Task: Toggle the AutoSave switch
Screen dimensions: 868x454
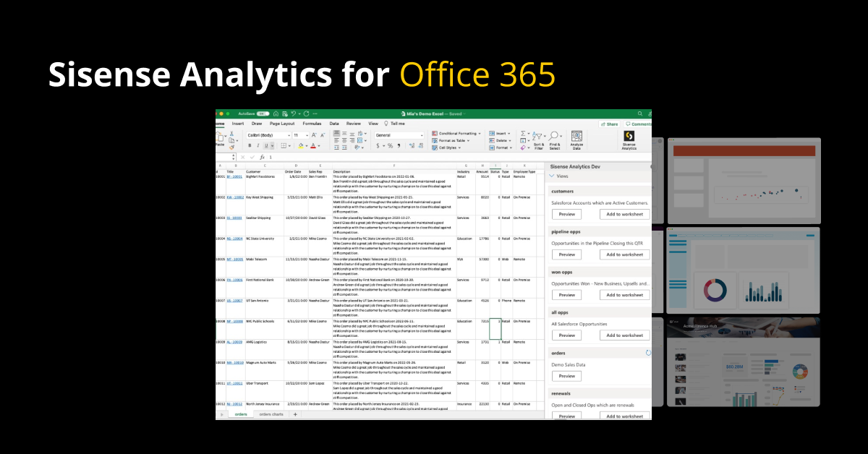Action: (x=263, y=113)
